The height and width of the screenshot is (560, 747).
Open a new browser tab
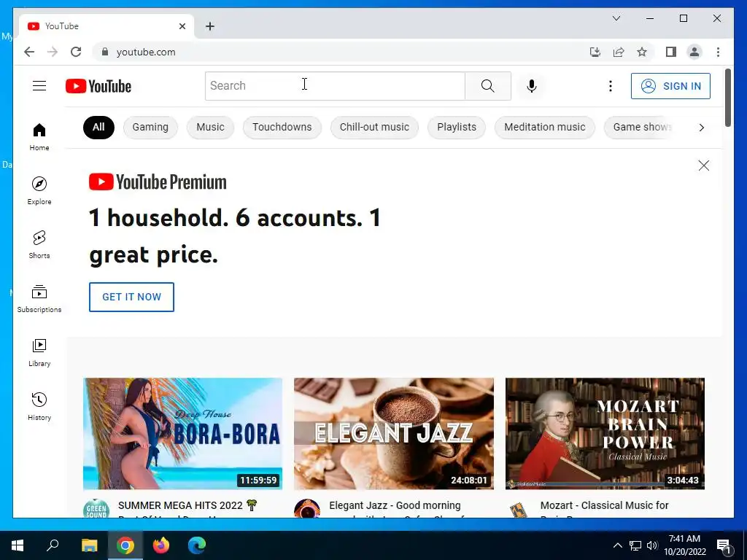point(209,26)
